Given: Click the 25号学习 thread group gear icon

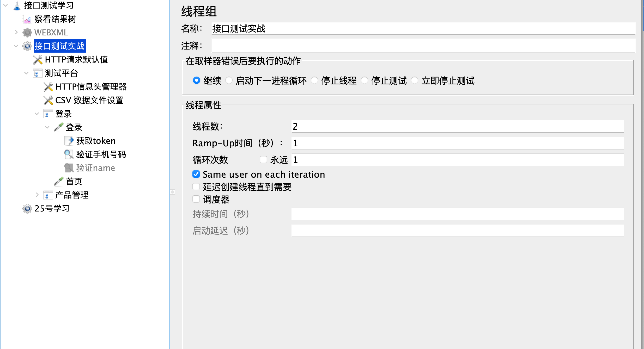Looking at the screenshot, I should 27,209.
